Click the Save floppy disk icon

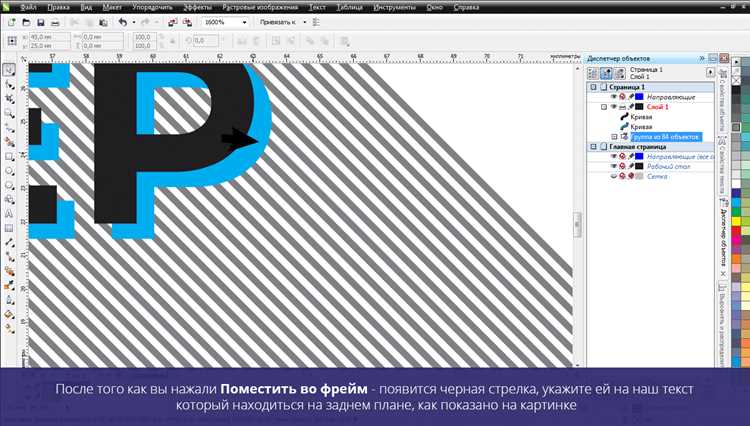pyautogui.click(x=41, y=22)
